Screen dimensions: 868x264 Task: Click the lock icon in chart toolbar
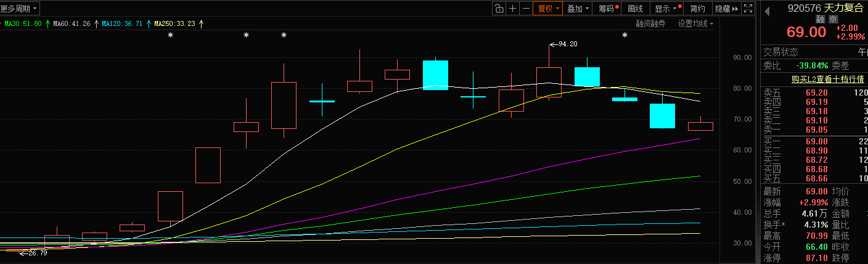[499, 9]
